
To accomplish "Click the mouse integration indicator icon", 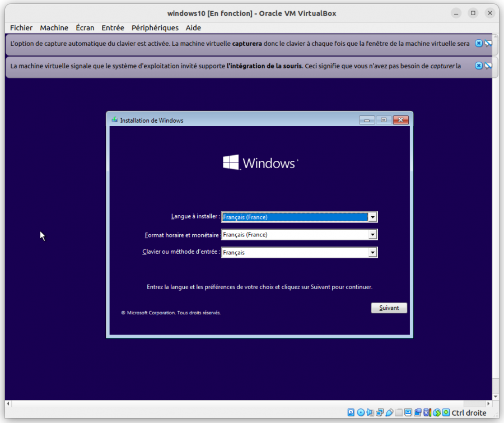I will [x=437, y=412].
